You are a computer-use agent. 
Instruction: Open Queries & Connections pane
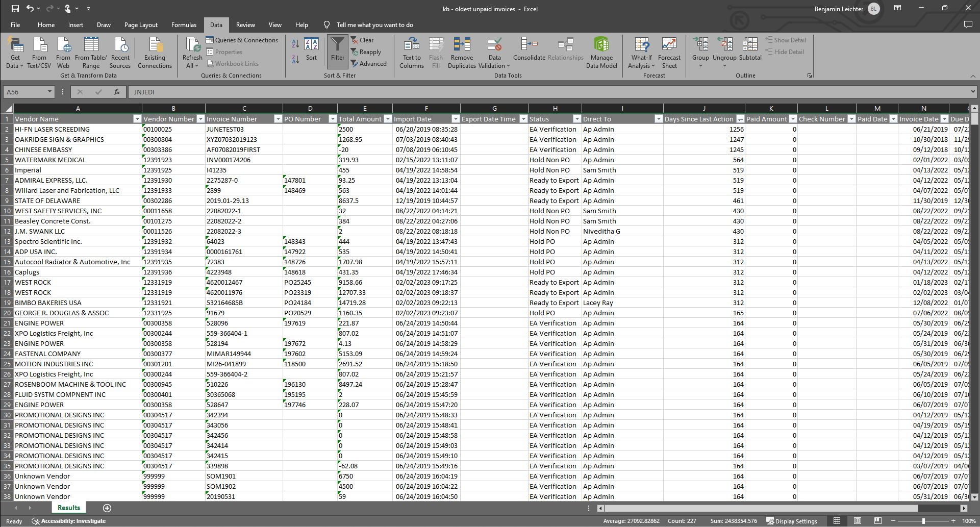pos(242,40)
